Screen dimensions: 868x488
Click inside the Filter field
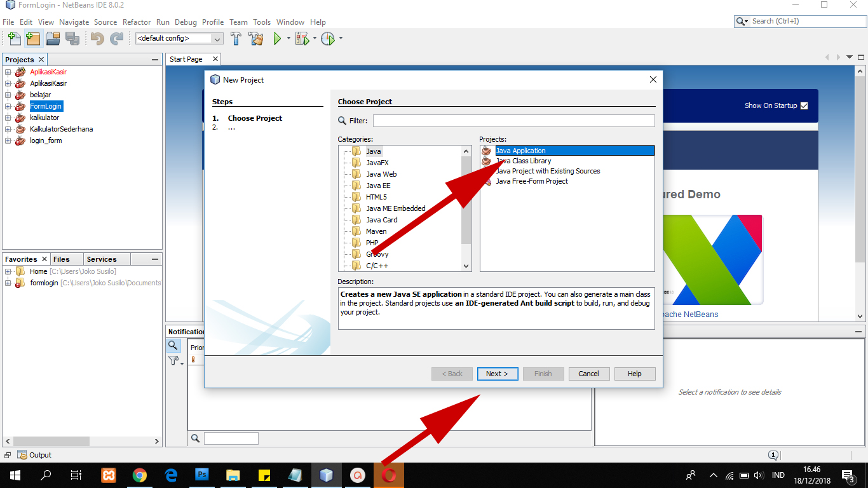pos(513,120)
